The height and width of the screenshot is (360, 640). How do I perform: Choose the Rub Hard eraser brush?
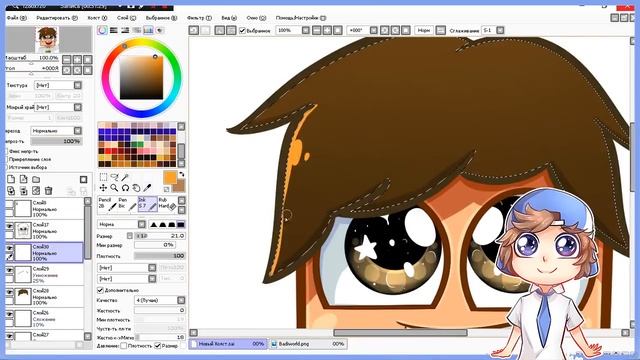[167, 204]
